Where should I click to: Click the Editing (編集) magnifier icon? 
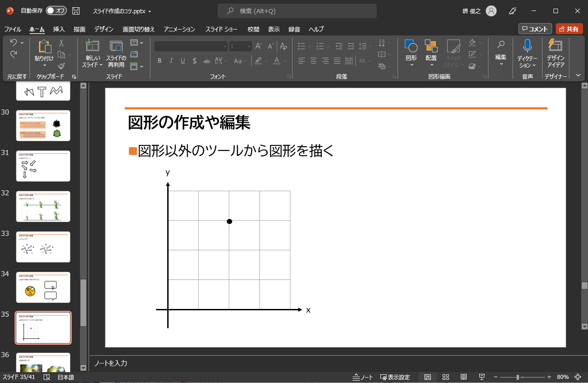pyautogui.click(x=501, y=45)
